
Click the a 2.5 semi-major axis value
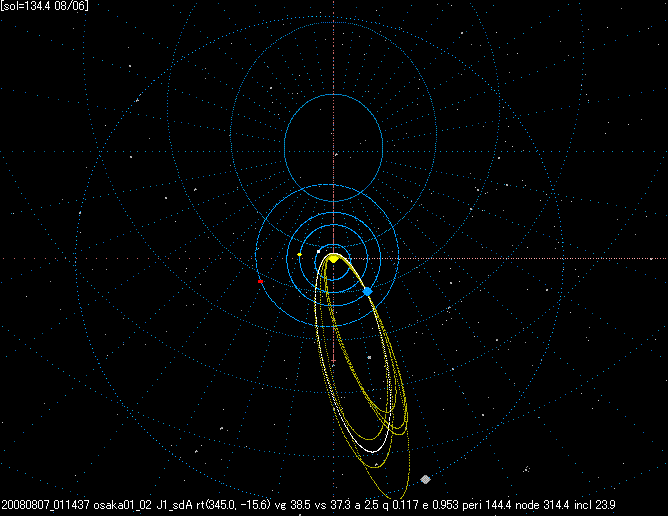(366, 505)
